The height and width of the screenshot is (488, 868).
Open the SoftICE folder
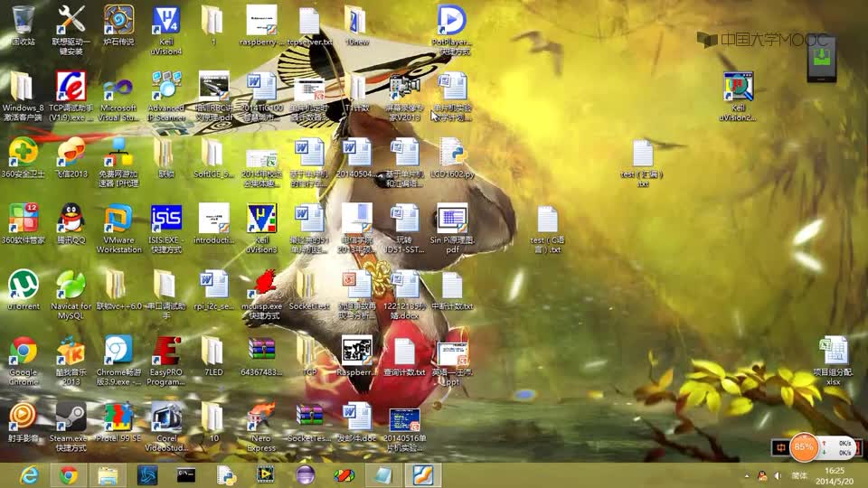click(x=213, y=157)
